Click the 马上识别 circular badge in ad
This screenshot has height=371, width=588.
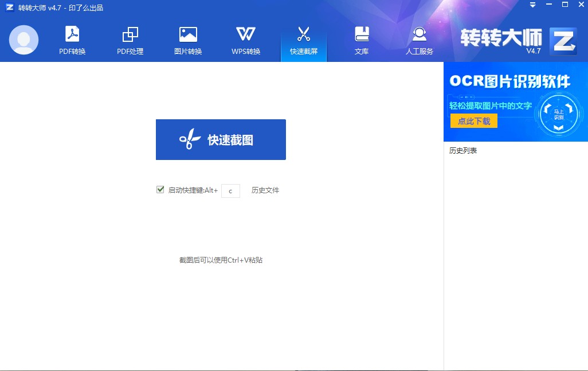point(559,114)
